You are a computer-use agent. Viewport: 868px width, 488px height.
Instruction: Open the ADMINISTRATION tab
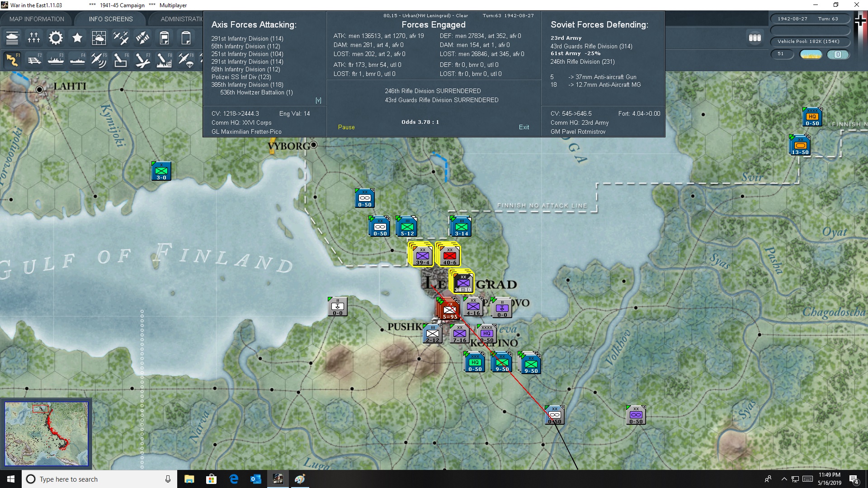[182, 19]
